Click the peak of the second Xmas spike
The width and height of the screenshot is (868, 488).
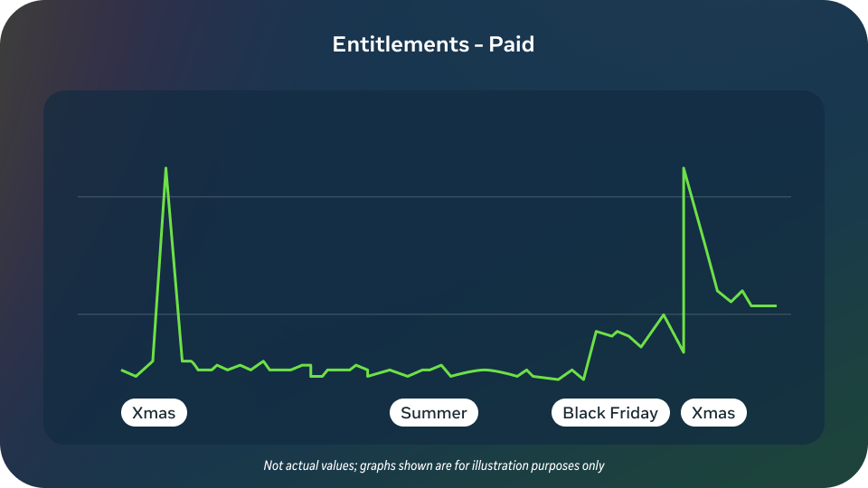tap(684, 168)
